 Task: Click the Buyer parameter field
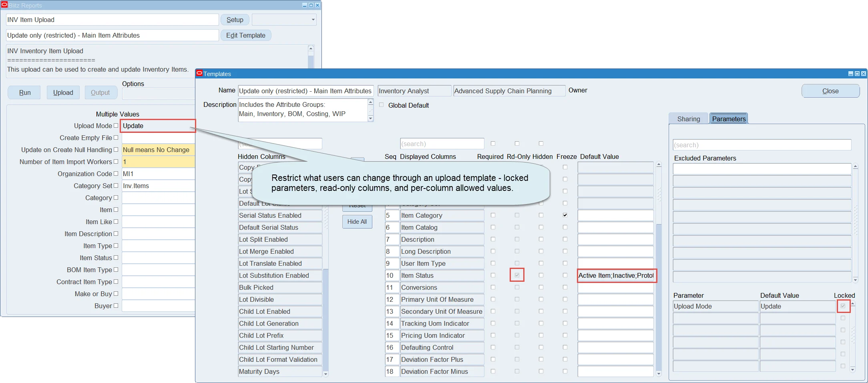158,306
